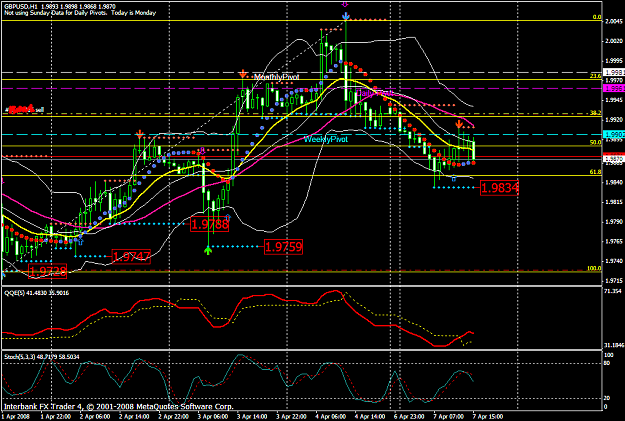Click the Interbank FX Trader 4 copyright text
Screen dimensions: 625x421
[118, 407]
